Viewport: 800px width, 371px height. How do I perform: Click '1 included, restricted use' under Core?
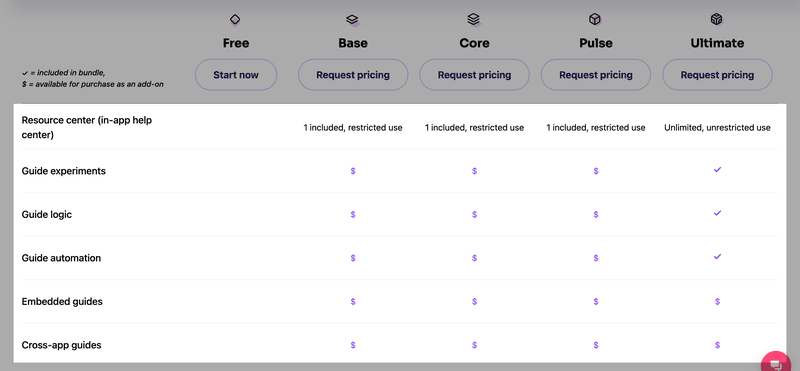(474, 128)
